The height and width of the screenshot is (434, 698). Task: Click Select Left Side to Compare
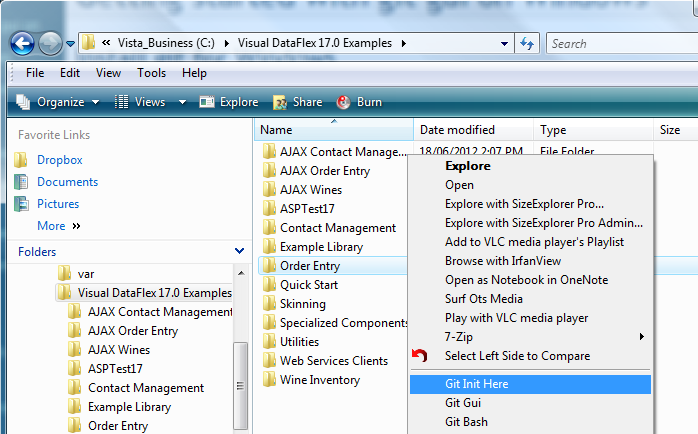(x=517, y=356)
